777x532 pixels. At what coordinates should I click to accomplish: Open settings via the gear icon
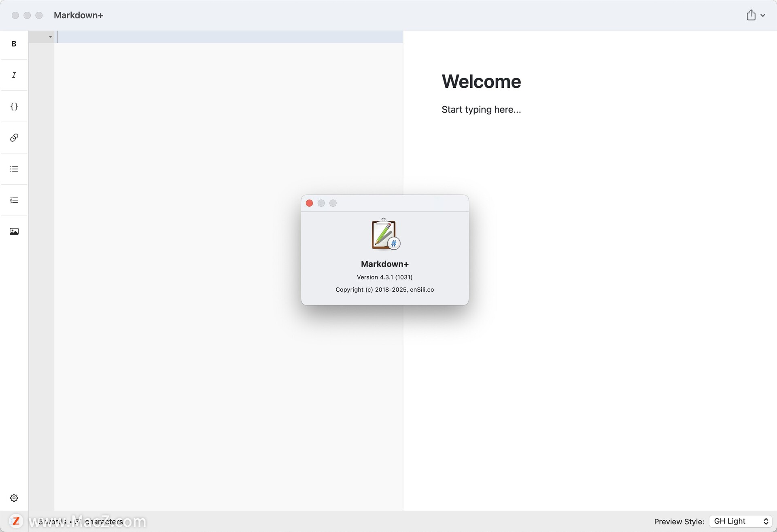14,498
